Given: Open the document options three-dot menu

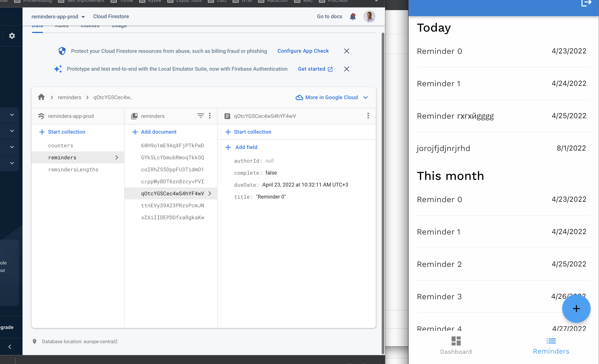Looking at the screenshot, I should coord(368,116).
